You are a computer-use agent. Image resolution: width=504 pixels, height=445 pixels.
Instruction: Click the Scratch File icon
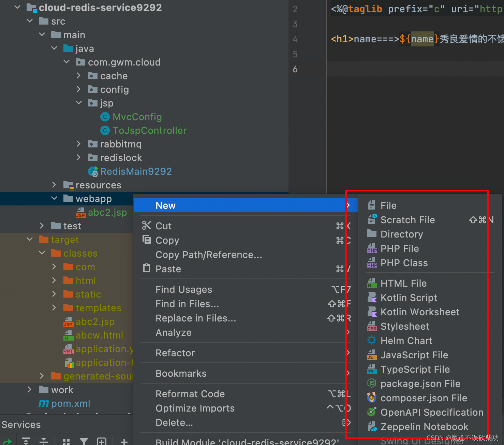372,219
